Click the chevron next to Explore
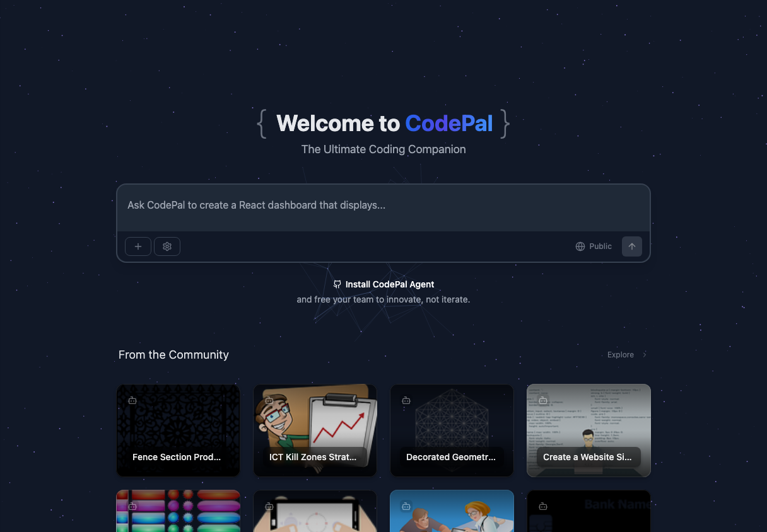 (644, 355)
